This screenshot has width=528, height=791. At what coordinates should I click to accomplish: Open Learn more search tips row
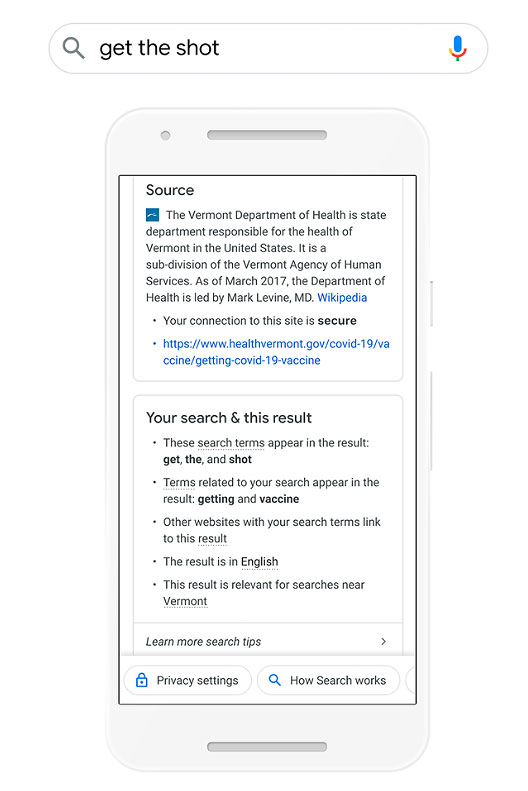click(268, 641)
